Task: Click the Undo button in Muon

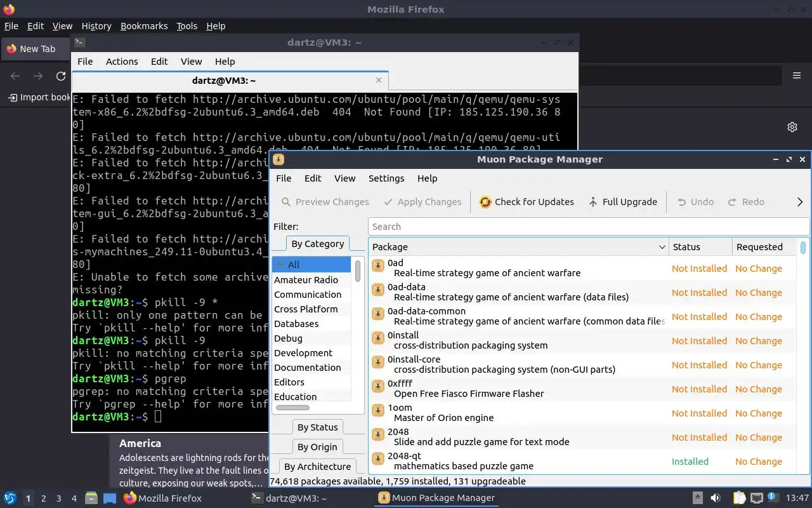Action: [x=695, y=202]
